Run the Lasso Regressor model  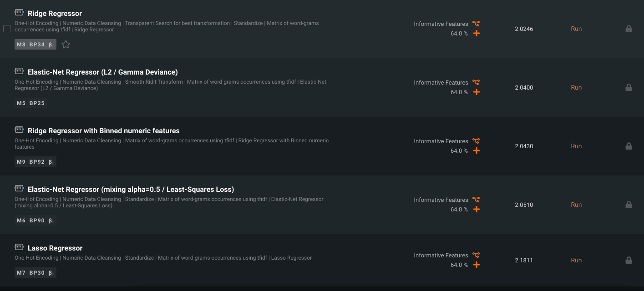576,261
